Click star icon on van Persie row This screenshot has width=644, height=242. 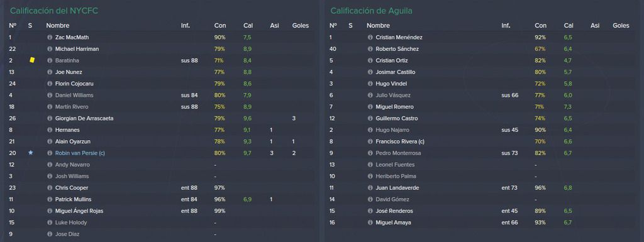click(30, 153)
